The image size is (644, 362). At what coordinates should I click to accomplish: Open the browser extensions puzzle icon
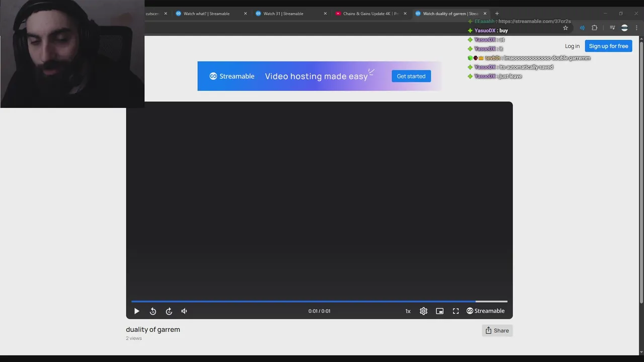point(594,28)
